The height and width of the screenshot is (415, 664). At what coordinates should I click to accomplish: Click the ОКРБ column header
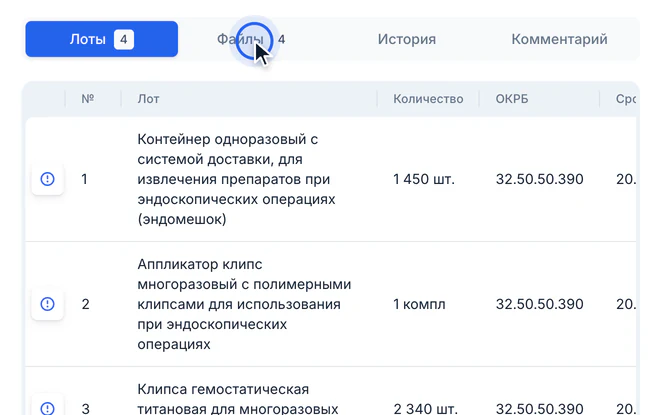512,99
